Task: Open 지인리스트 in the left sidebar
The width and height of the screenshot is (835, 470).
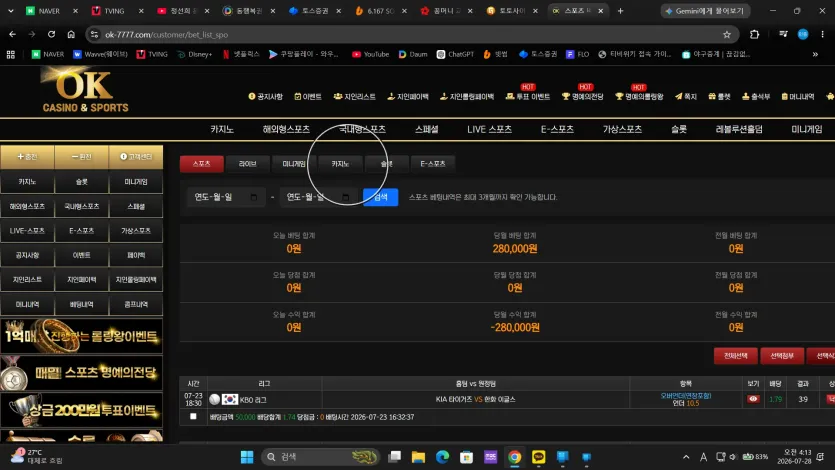Action: coord(27,280)
